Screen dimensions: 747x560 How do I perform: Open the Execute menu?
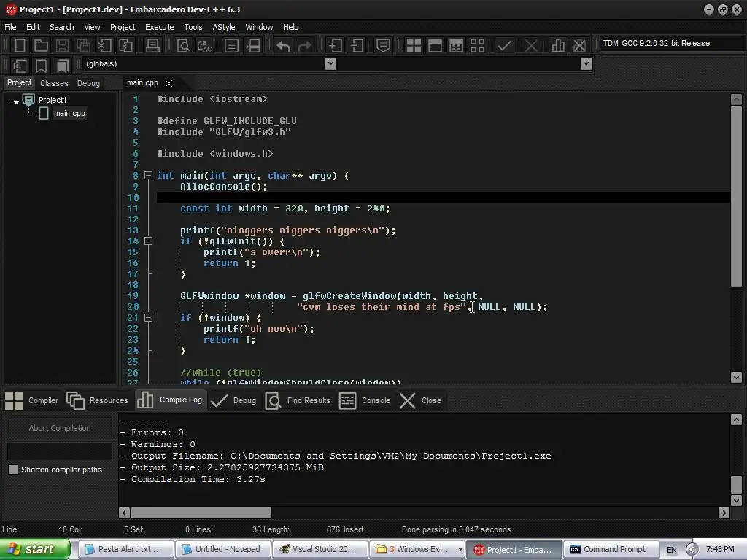(159, 27)
